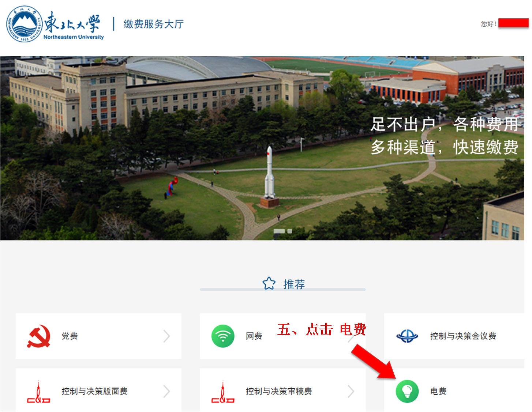
Task: Select the second carousel slide indicator
Action: tap(290, 231)
